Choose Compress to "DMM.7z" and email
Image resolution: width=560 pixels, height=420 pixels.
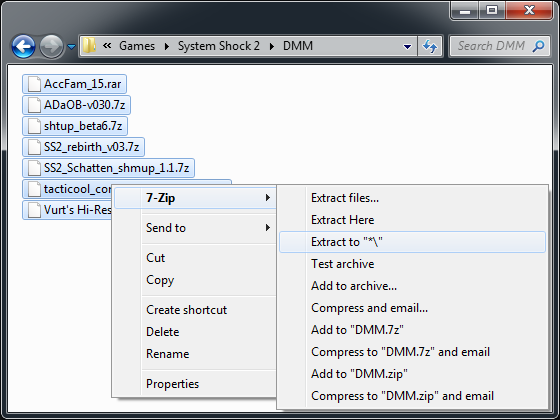(x=412, y=352)
